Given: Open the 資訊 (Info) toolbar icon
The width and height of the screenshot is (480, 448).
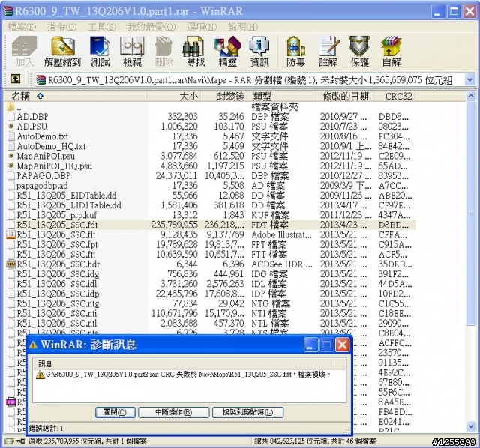Looking at the screenshot, I should (x=259, y=51).
